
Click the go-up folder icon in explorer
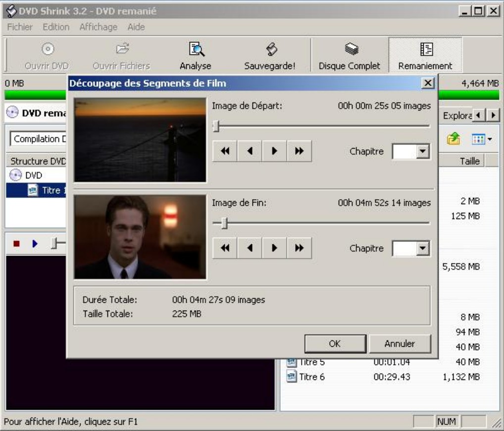tap(454, 139)
